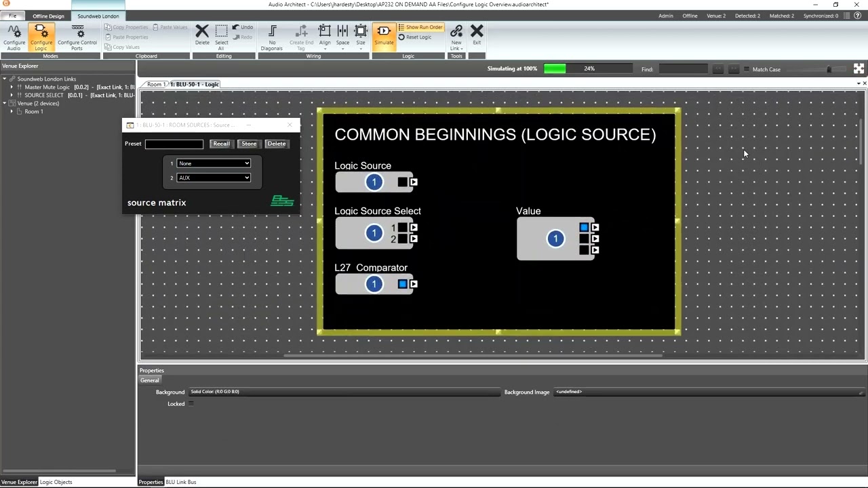Click the fit-to-view zoom icon

(859, 68)
